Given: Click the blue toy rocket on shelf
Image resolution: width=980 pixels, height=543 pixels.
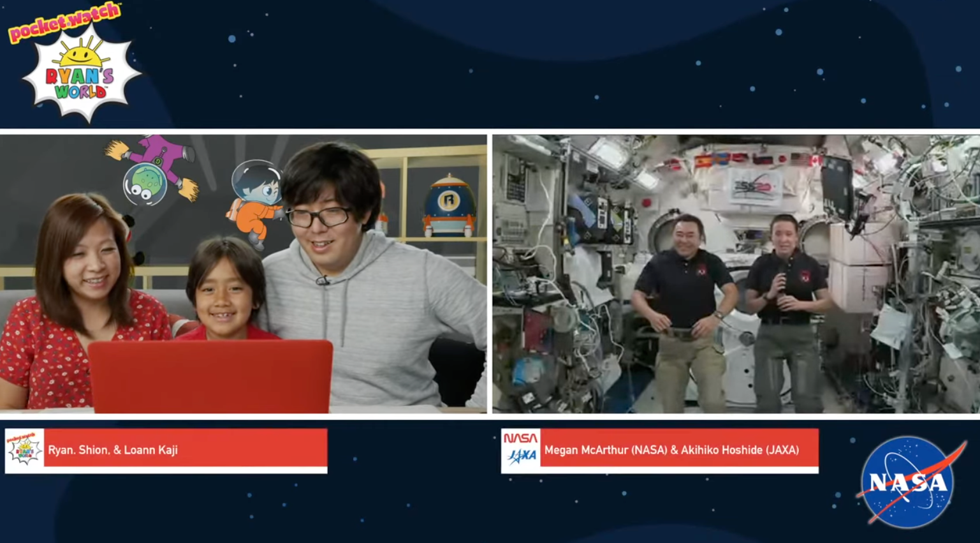Looking at the screenshot, I should pos(449,205).
